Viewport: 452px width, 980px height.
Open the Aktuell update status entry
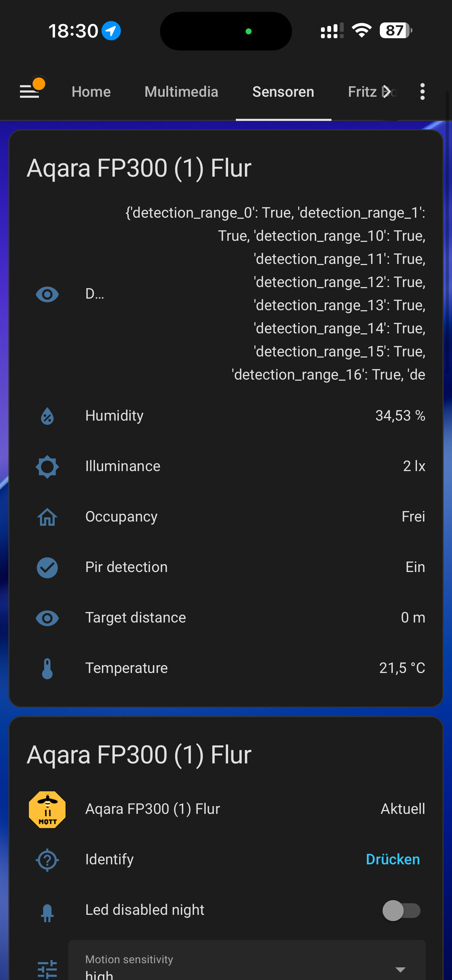coord(403,809)
